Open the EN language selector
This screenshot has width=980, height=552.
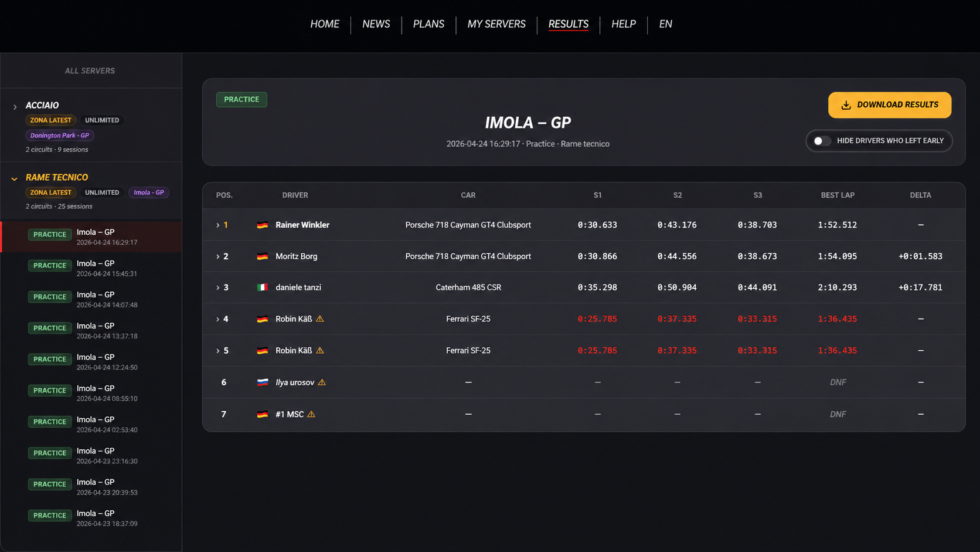coord(665,24)
